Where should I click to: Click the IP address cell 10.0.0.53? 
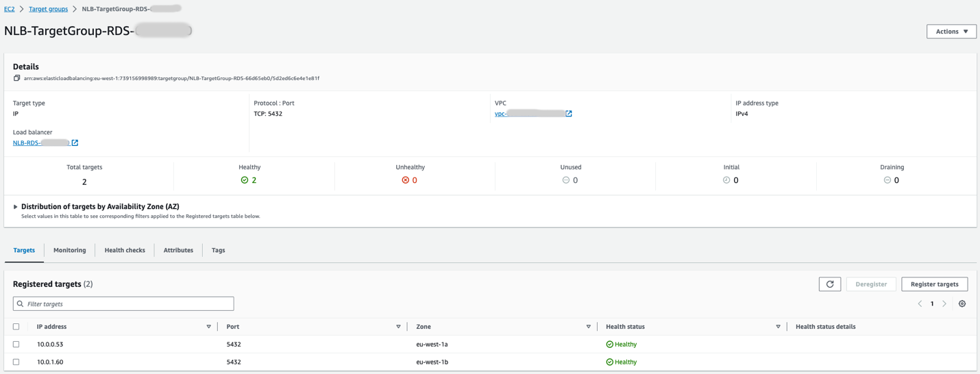50,345
